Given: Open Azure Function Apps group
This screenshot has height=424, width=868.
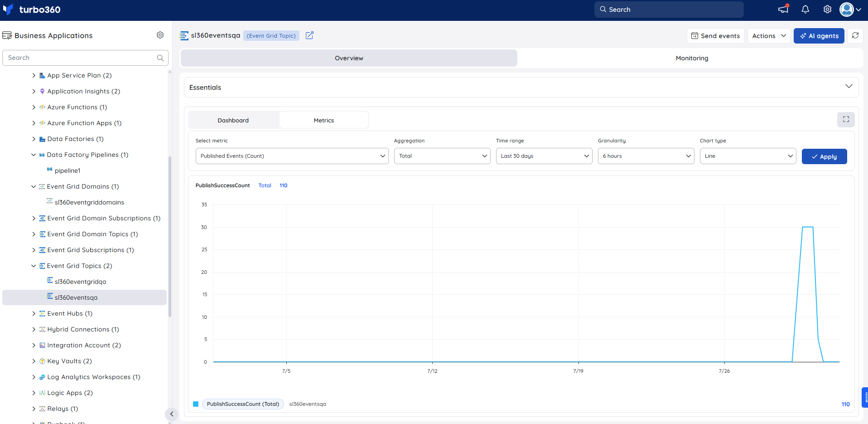Looking at the screenshot, I should tap(84, 123).
